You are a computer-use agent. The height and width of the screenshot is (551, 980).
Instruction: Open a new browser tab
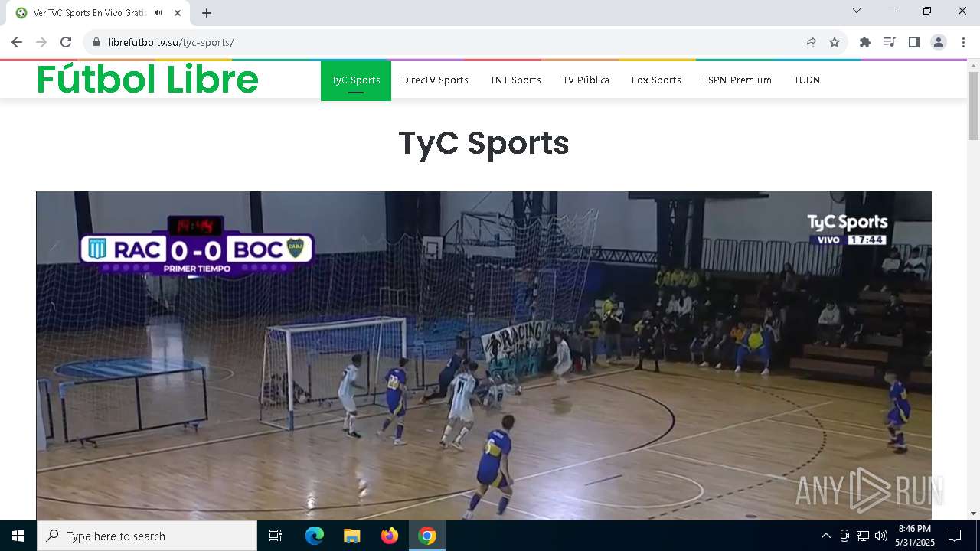coord(207,13)
